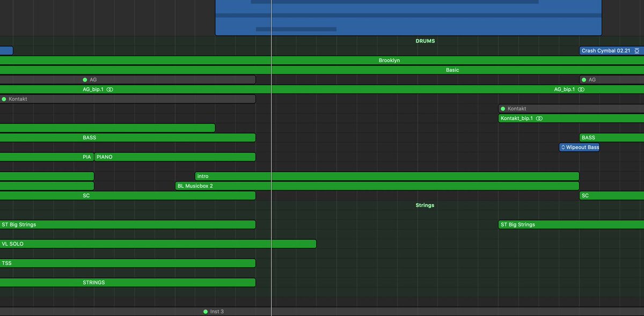The height and width of the screenshot is (316, 644).
Task: Select the earlier grey Kontakt region
Action: 128,99
